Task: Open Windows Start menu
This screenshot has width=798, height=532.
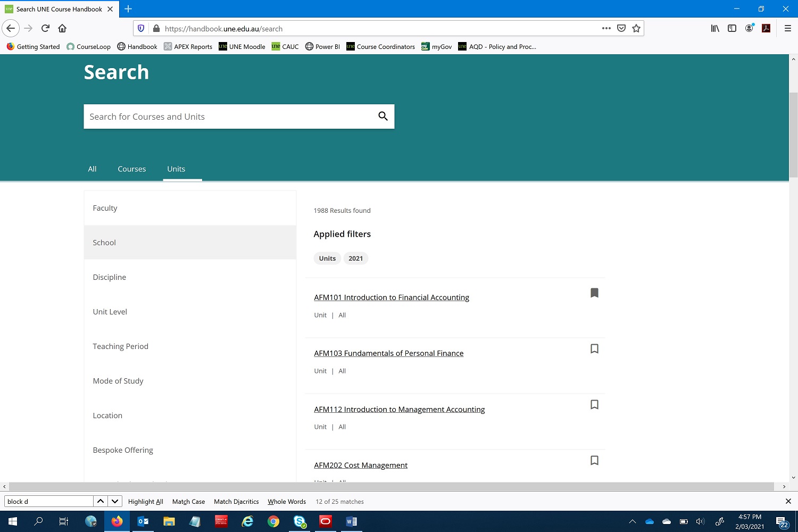Action: (x=13, y=521)
